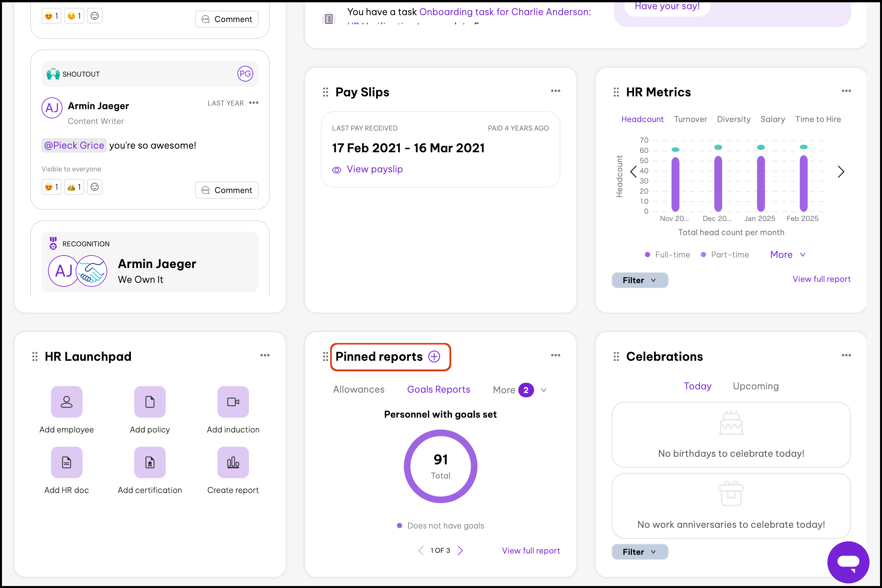Screen dimensions: 882x588
Task: Toggle heart-eyes reaction on Armin's shoutout
Action: 51,187
